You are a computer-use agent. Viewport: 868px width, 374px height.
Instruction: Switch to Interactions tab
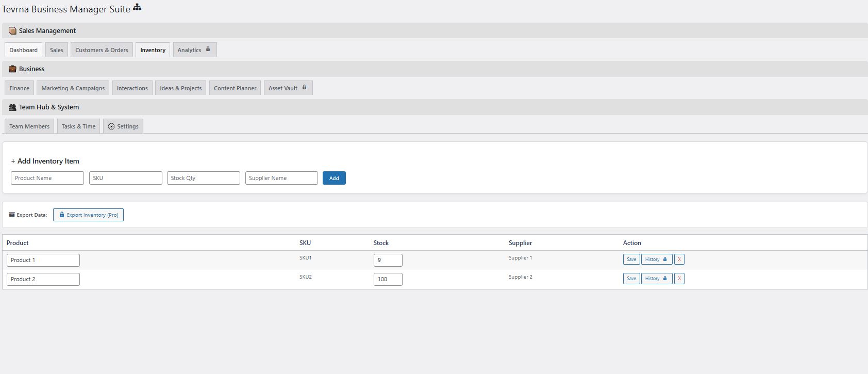point(132,88)
